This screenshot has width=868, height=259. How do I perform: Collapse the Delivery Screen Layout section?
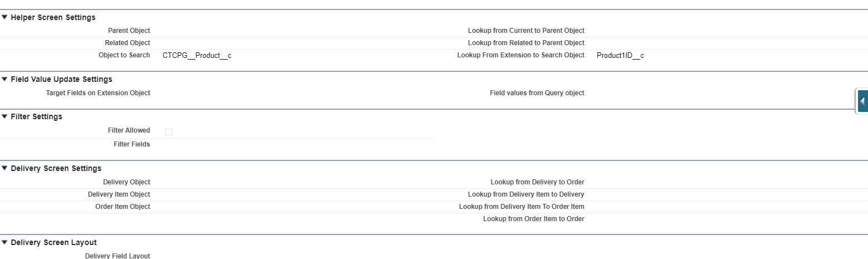click(4, 242)
